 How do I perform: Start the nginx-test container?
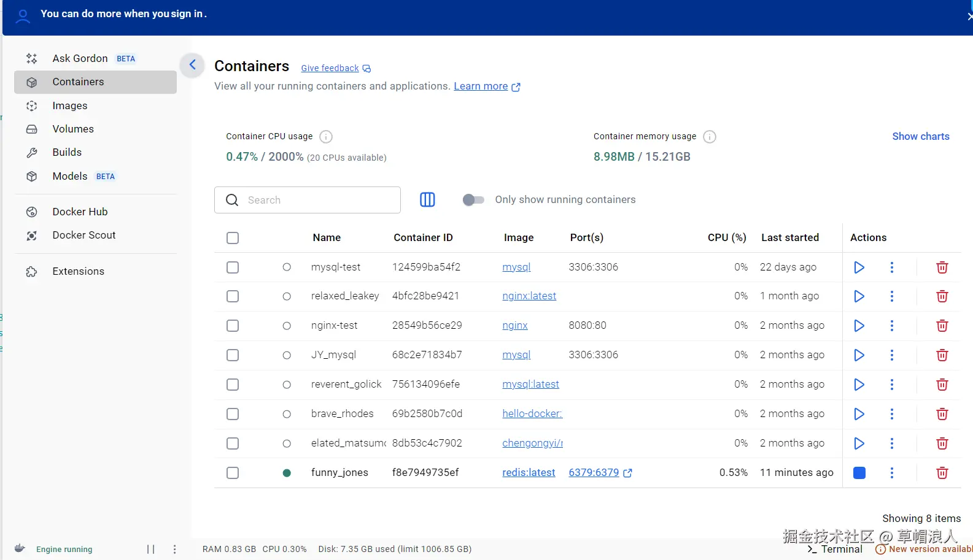click(x=859, y=326)
